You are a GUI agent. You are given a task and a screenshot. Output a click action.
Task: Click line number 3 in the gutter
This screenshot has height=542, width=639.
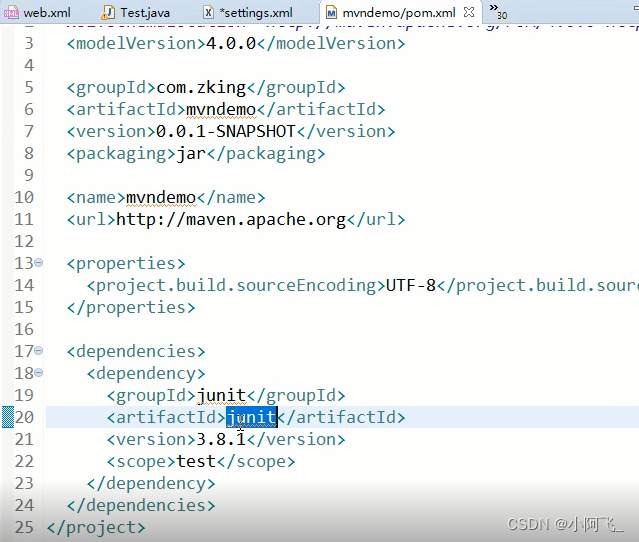[x=29, y=43]
